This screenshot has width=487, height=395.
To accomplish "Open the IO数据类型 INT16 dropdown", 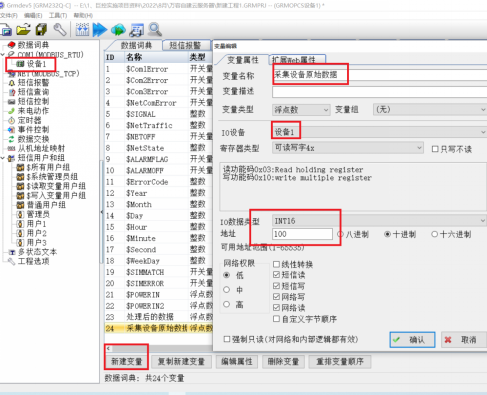I will tap(379, 221).
